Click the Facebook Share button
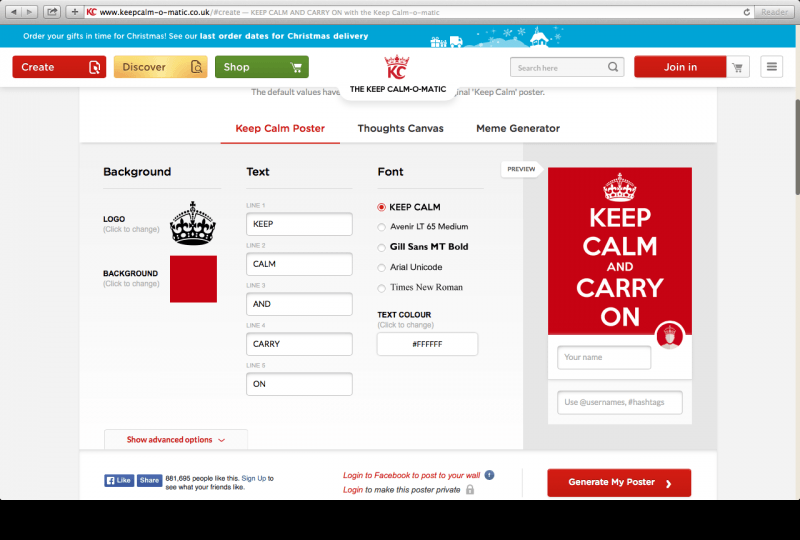Viewport: 800px width, 540px height. (x=149, y=480)
